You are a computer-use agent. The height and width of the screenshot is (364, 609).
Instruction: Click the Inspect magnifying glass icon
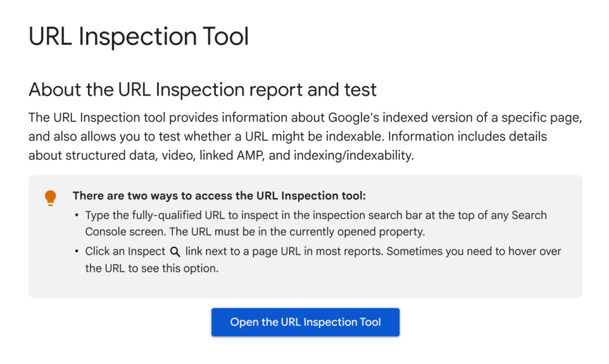pos(175,252)
